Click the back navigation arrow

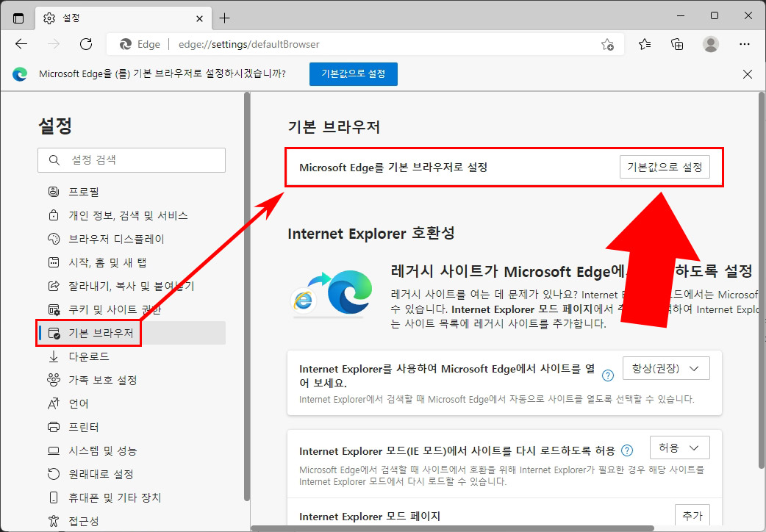coord(21,44)
